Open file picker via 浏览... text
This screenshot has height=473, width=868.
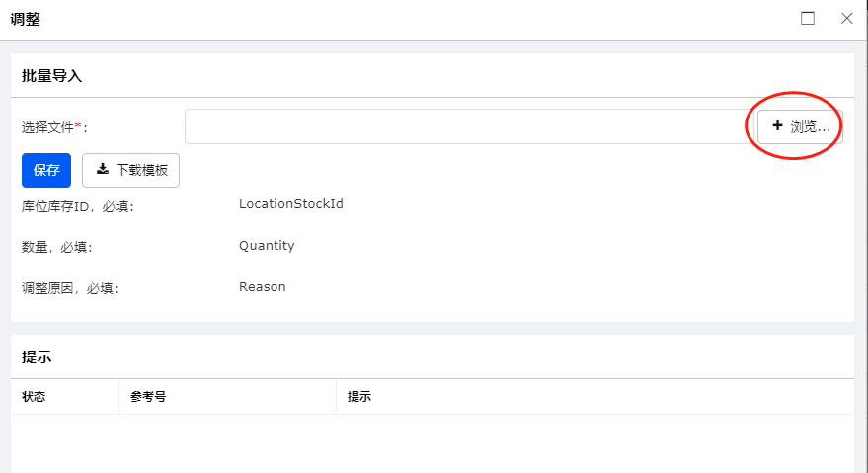[811, 126]
